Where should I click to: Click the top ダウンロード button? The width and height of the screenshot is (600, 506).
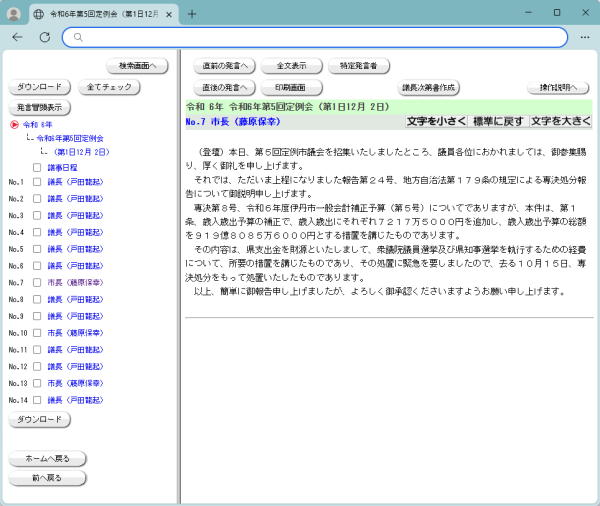(x=39, y=87)
